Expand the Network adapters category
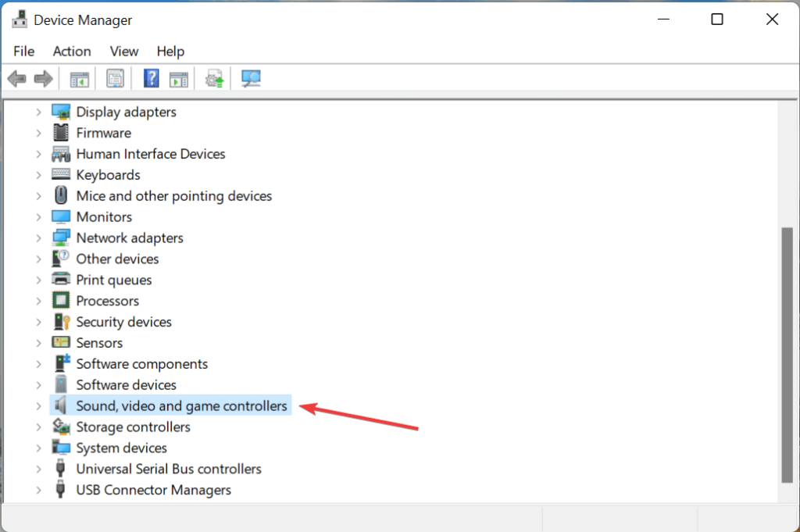The width and height of the screenshot is (800, 532). (39, 237)
